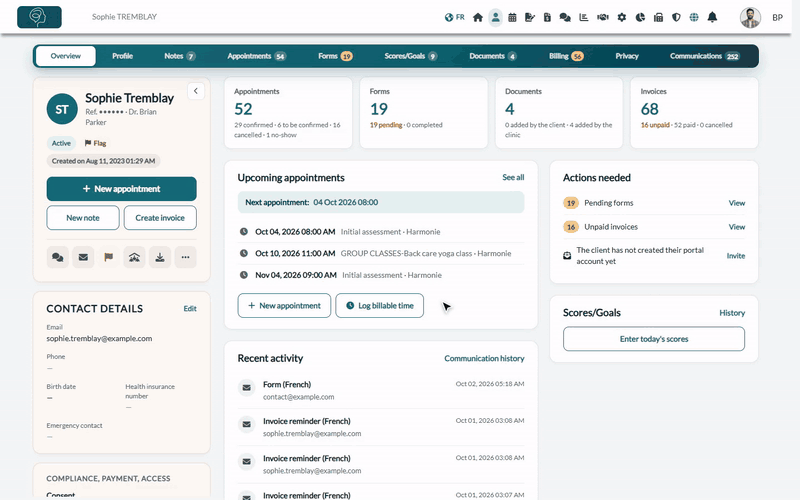Click the chat bubbles quick action under Create invoice
Screen dimensions: 800x500
[x=58, y=257]
